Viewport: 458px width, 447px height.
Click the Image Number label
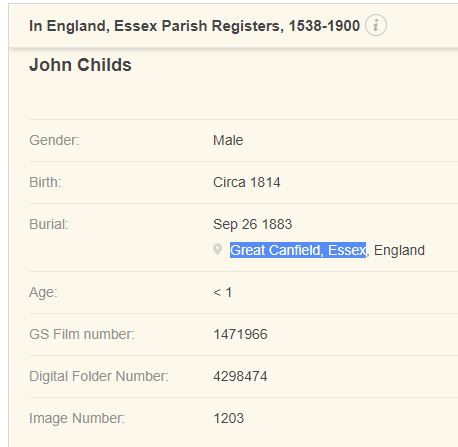click(x=77, y=418)
